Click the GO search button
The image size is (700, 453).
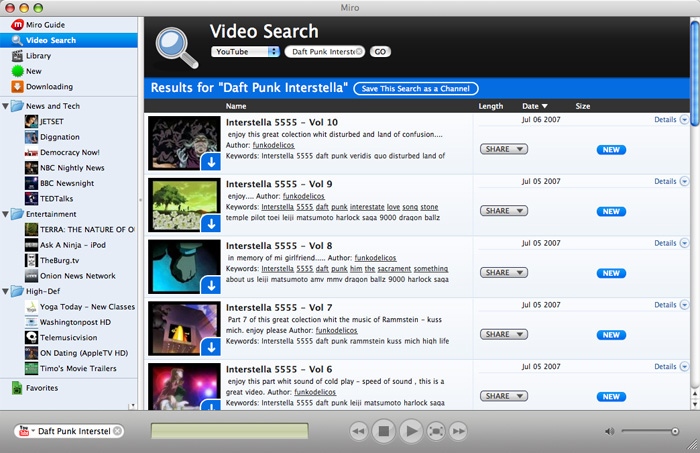pos(380,51)
